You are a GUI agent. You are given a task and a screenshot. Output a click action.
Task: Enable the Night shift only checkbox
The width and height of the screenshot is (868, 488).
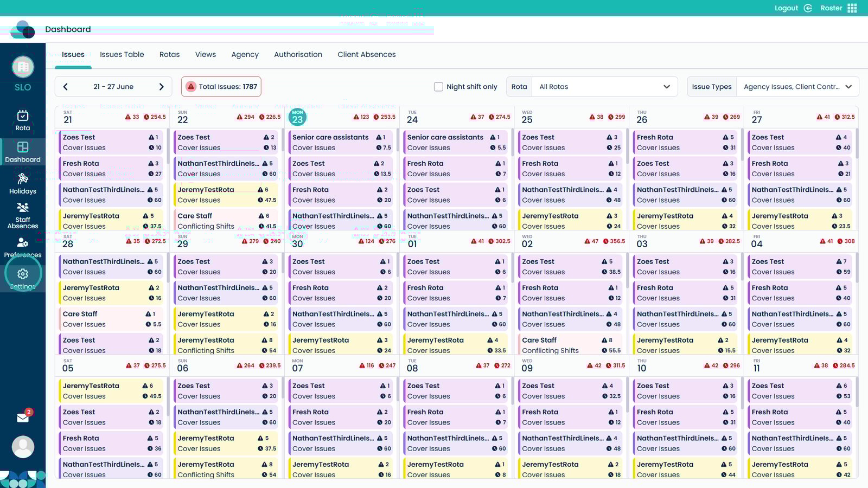[438, 87]
